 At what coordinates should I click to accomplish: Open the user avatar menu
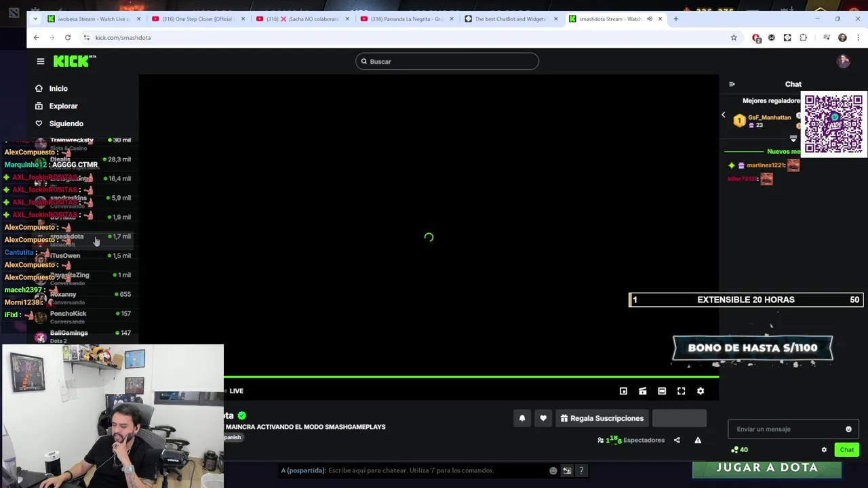843,62
